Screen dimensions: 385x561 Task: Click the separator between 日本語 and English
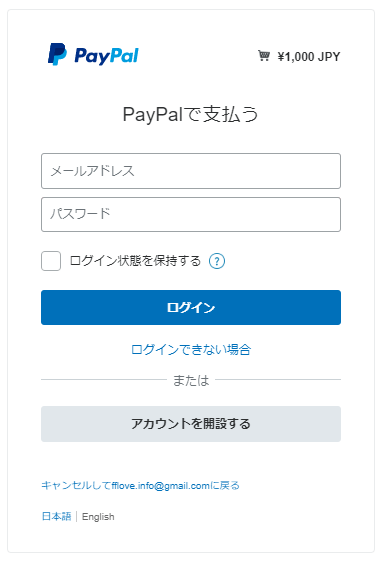(x=77, y=517)
